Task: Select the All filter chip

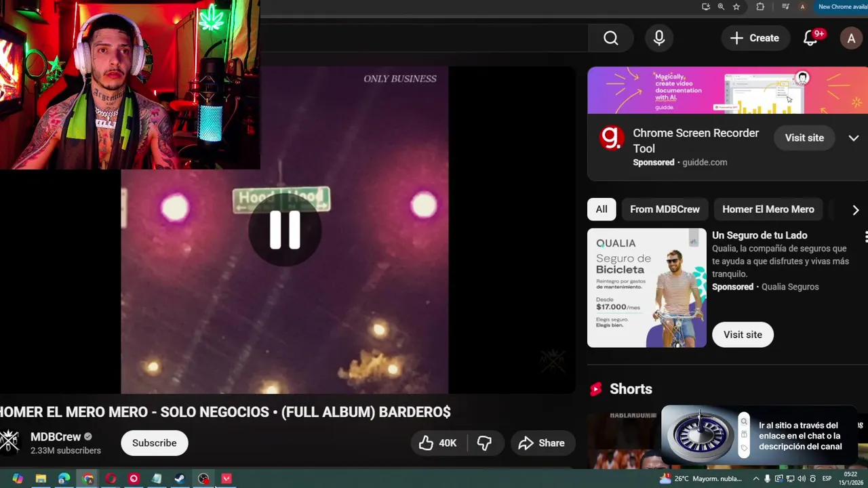Action: point(601,209)
